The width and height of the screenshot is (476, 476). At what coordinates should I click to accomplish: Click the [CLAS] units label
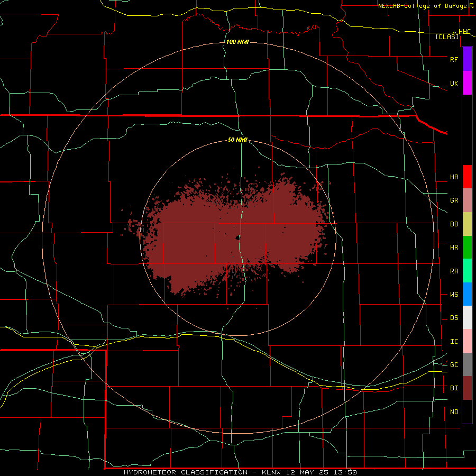tap(447, 37)
